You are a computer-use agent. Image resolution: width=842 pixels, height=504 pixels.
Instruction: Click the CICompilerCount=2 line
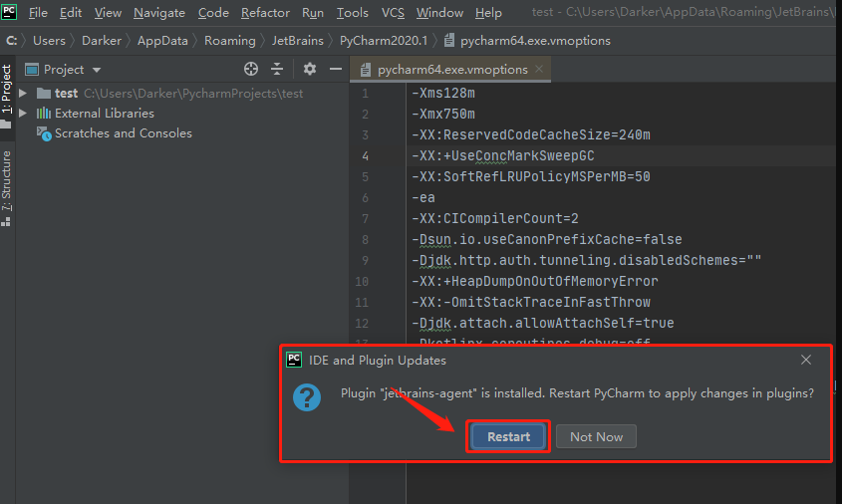click(494, 218)
